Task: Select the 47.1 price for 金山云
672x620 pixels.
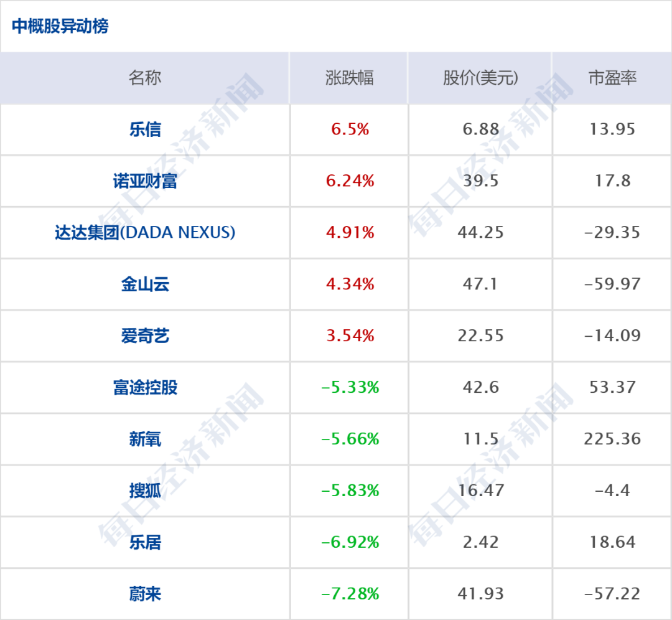Action: coord(480,284)
